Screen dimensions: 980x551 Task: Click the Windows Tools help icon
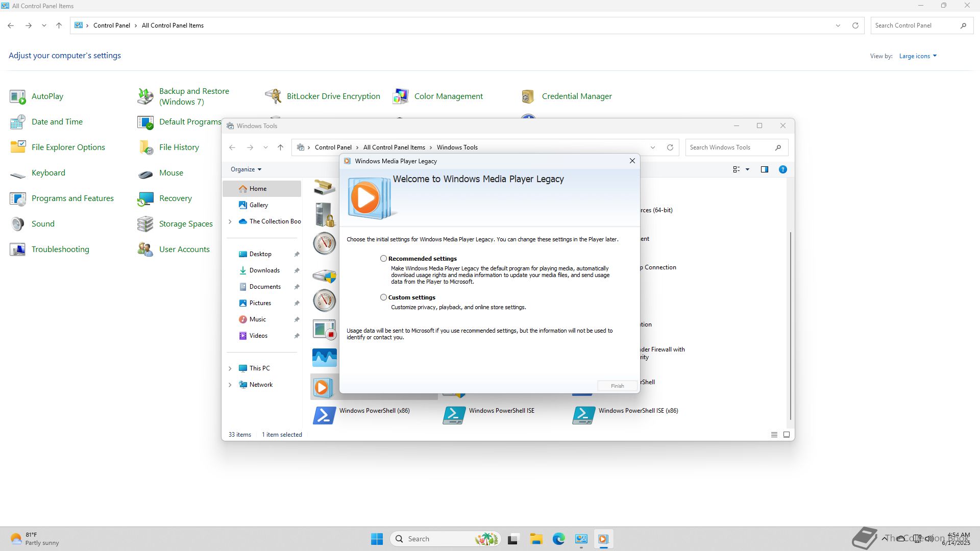[x=782, y=169]
